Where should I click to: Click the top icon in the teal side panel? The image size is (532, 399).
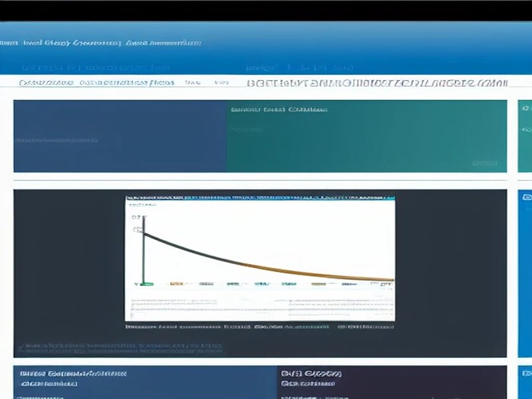coord(526,108)
